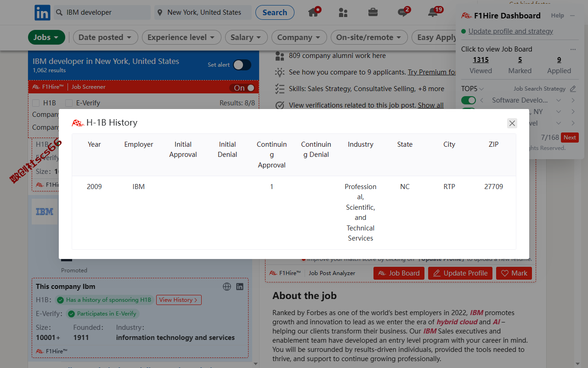Screen dimensions: 588x368
Task: Click Show all verifications link
Action: (x=430, y=105)
